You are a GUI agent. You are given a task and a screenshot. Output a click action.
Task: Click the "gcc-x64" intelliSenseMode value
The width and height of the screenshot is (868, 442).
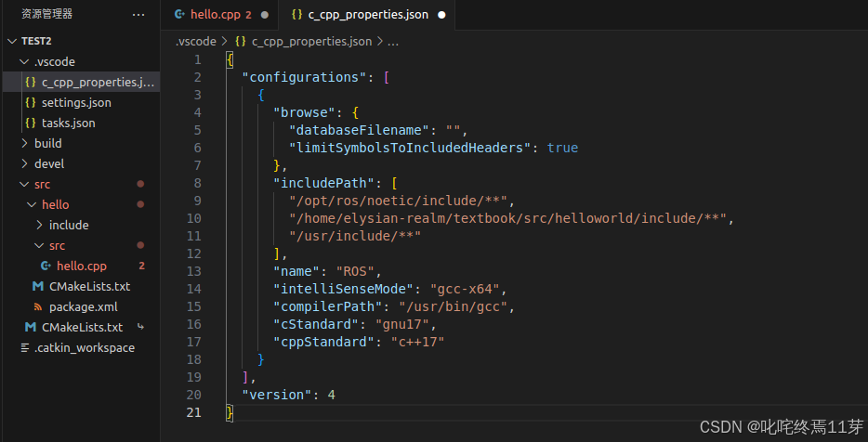click(466, 289)
